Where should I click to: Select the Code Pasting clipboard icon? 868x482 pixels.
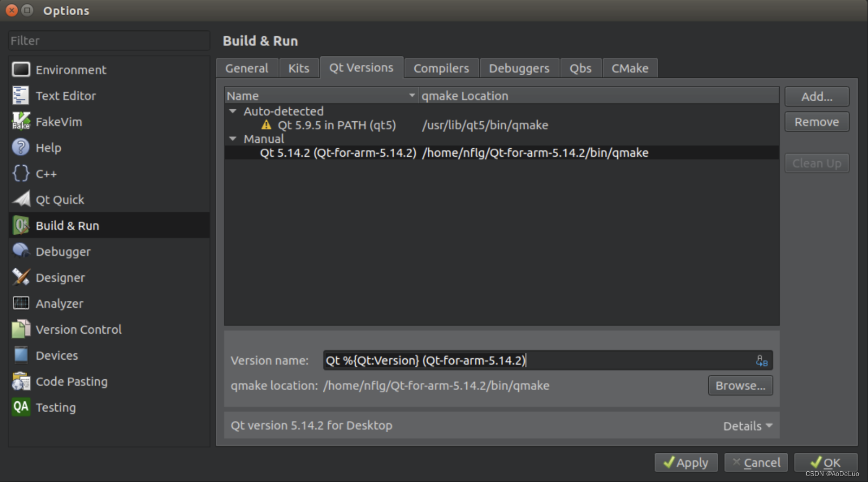[x=21, y=381]
